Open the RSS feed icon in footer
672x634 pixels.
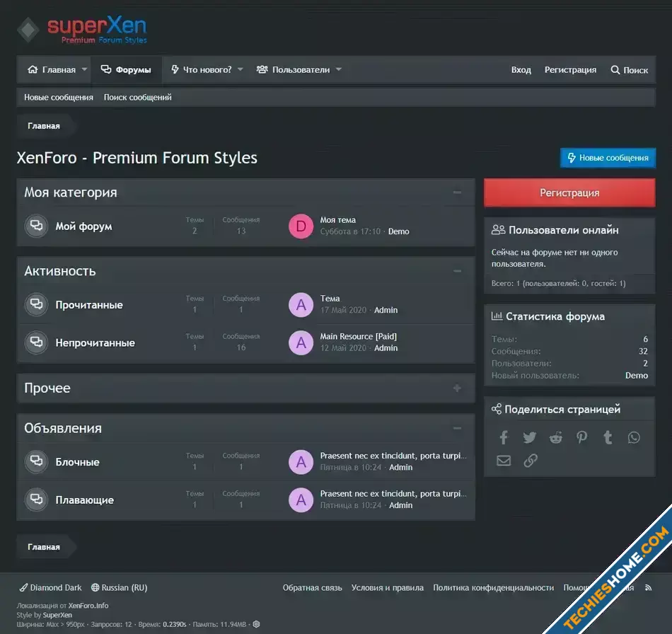648,588
